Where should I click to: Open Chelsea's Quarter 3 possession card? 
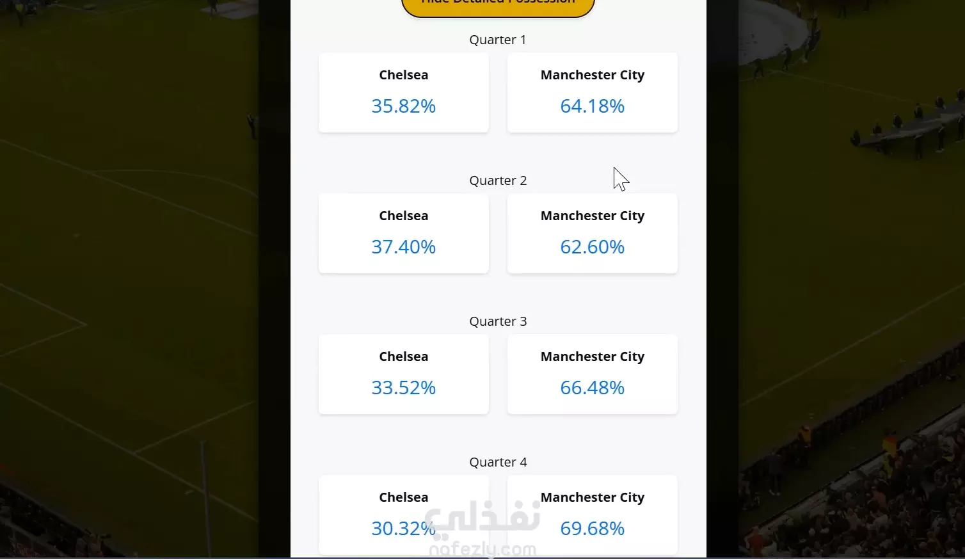404,374
